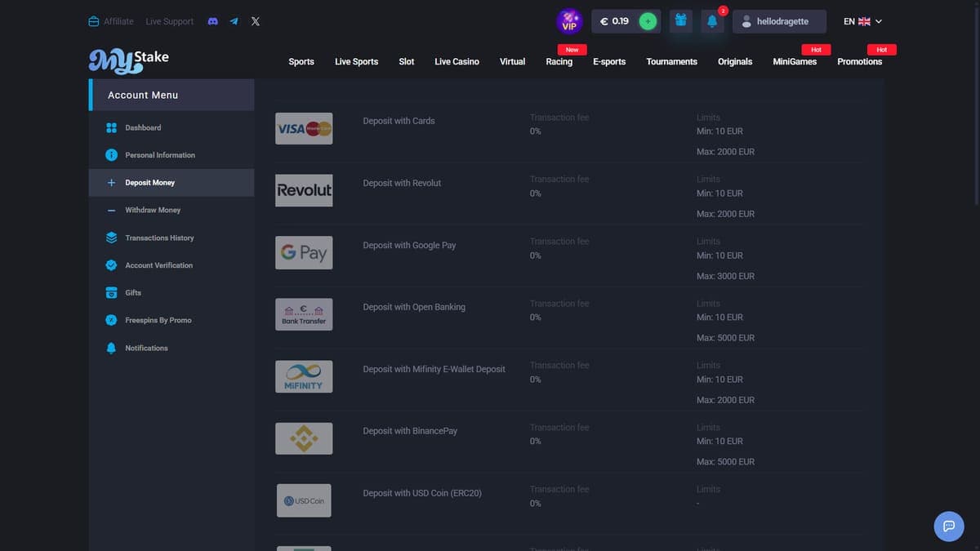Click the Affiliate briefcase icon

coord(94,21)
